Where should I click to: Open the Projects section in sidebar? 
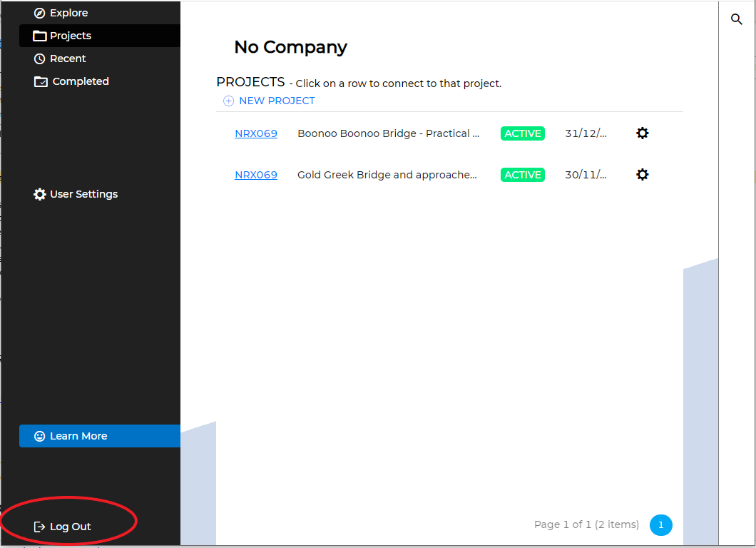click(70, 36)
